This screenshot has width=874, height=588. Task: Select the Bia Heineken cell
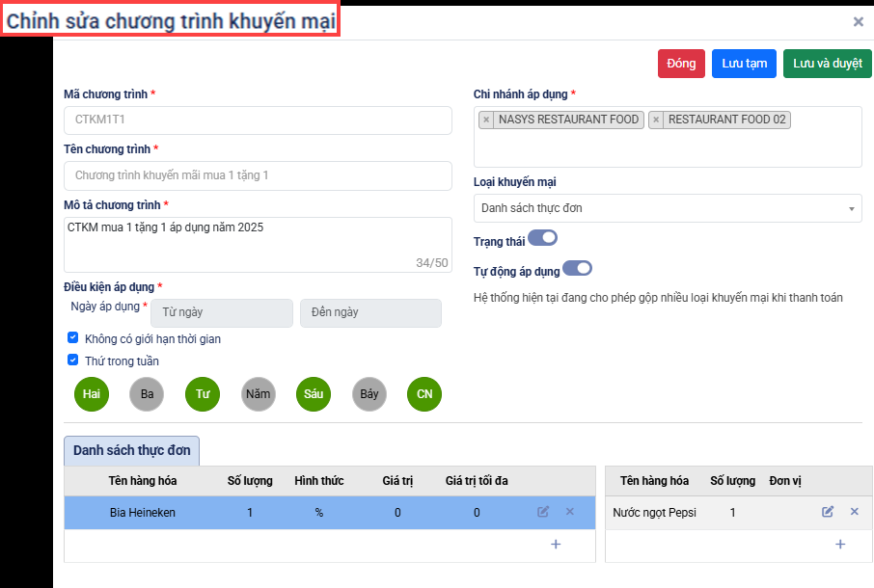[x=142, y=513]
